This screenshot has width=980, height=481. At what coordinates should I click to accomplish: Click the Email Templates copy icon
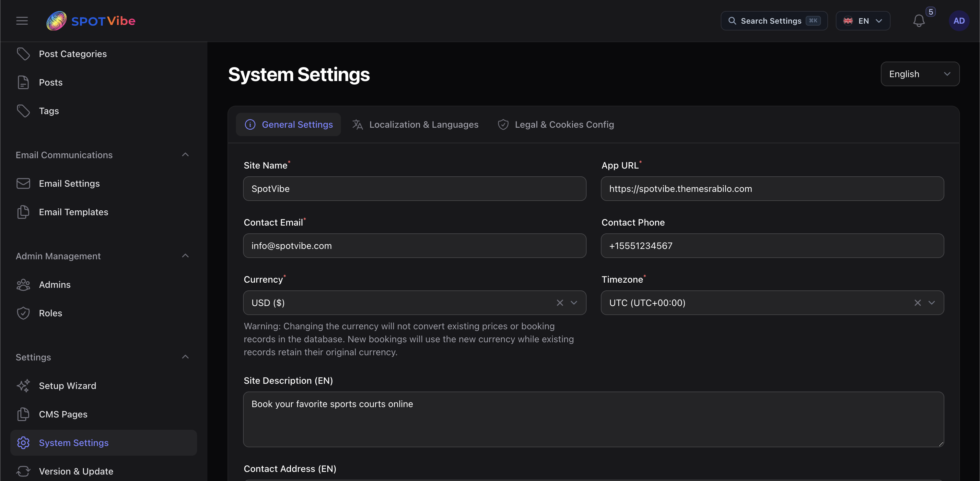pos(23,212)
